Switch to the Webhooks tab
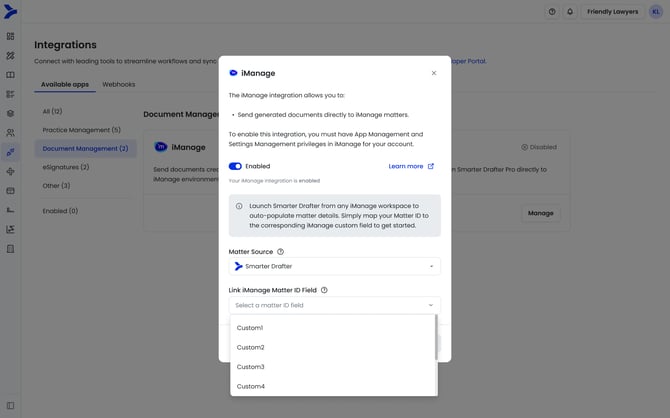 point(118,84)
